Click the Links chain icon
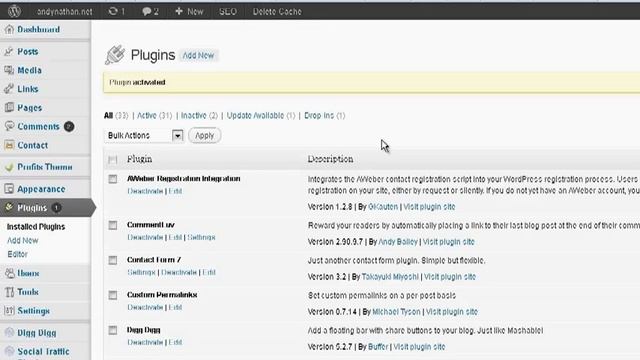This screenshot has width=640, height=360. tap(9, 89)
